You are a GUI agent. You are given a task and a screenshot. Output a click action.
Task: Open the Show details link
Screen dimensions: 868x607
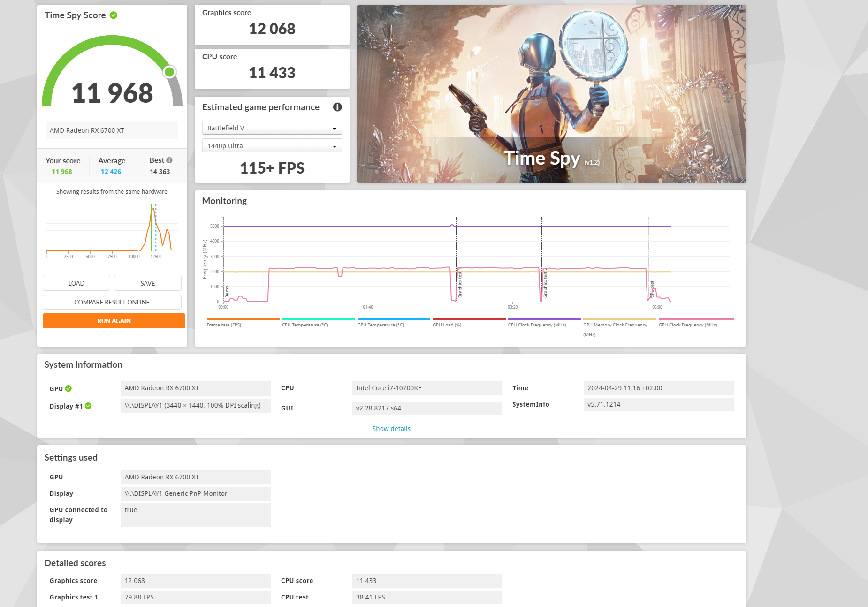click(391, 429)
